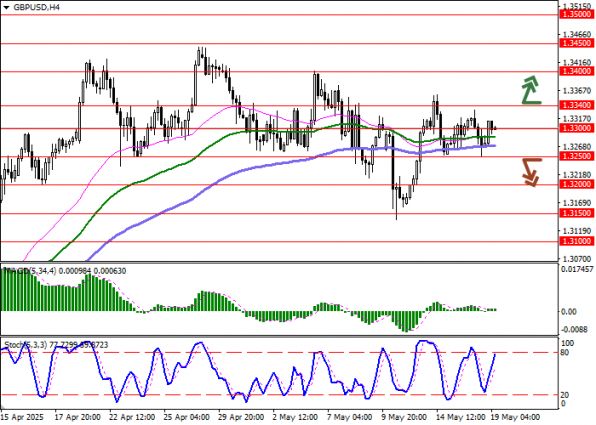
Task: Click the 2 May 12:00 time label
Action: (295, 417)
